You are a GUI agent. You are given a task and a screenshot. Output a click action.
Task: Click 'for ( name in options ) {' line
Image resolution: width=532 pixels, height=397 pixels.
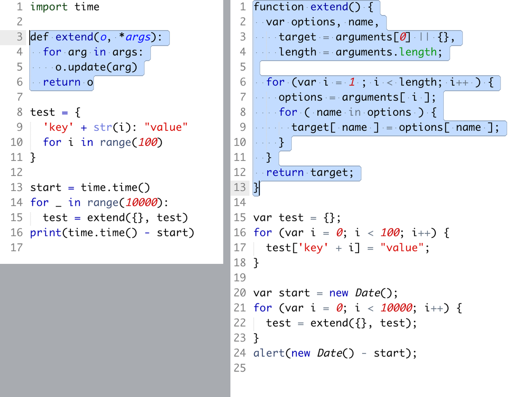[357, 112]
